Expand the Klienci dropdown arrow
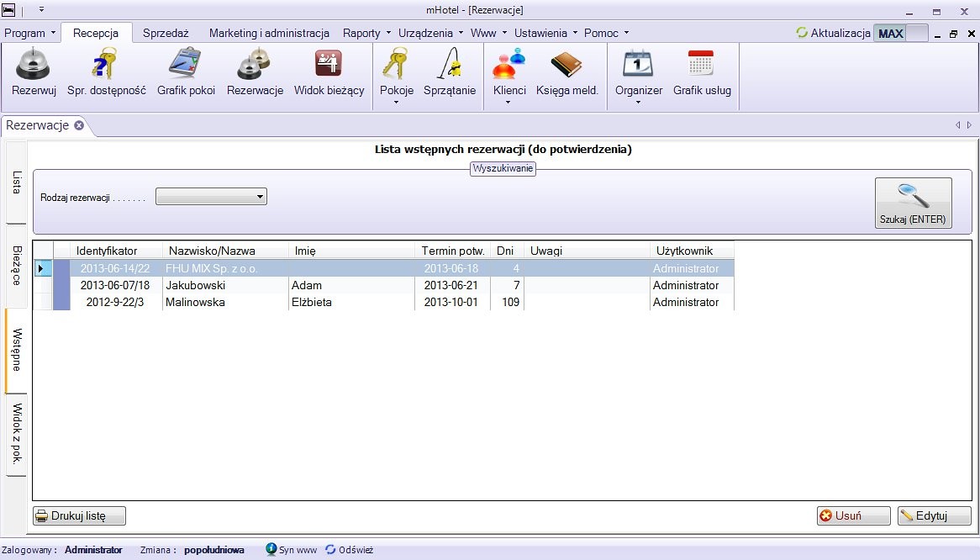980x560 pixels. click(508, 103)
